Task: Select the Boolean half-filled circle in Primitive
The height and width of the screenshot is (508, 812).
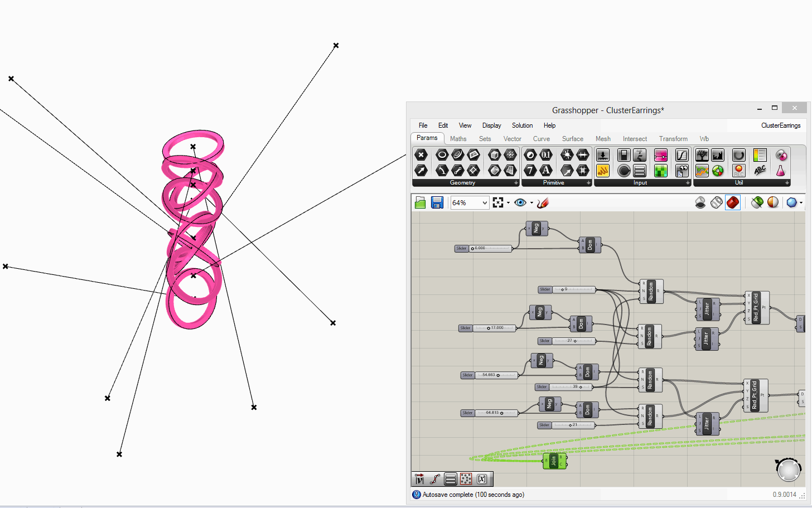Action: 530,155
